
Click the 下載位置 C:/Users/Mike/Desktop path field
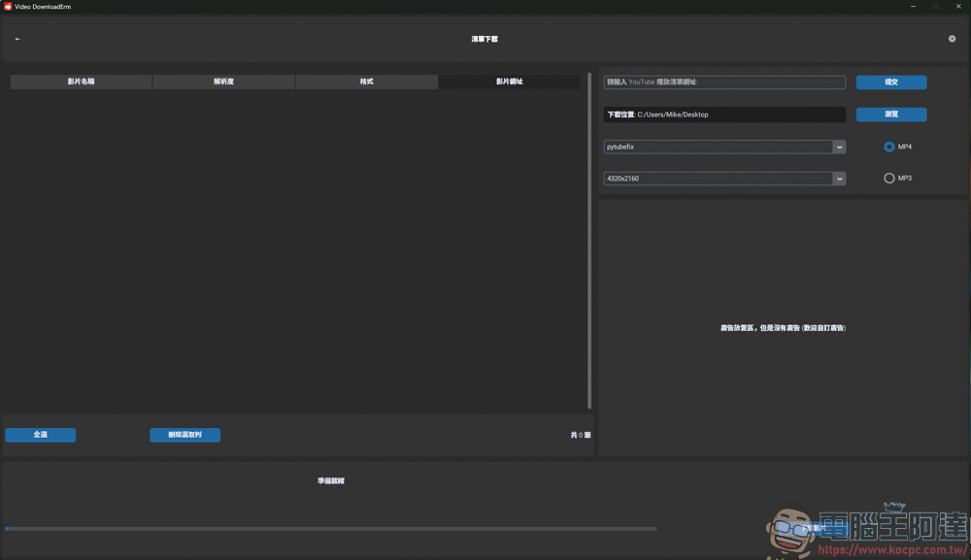click(x=724, y=115)
